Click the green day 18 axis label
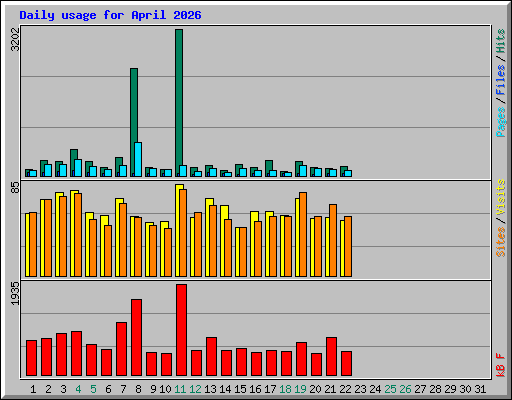This screenshot has height=400, width=512. (285, 389)
